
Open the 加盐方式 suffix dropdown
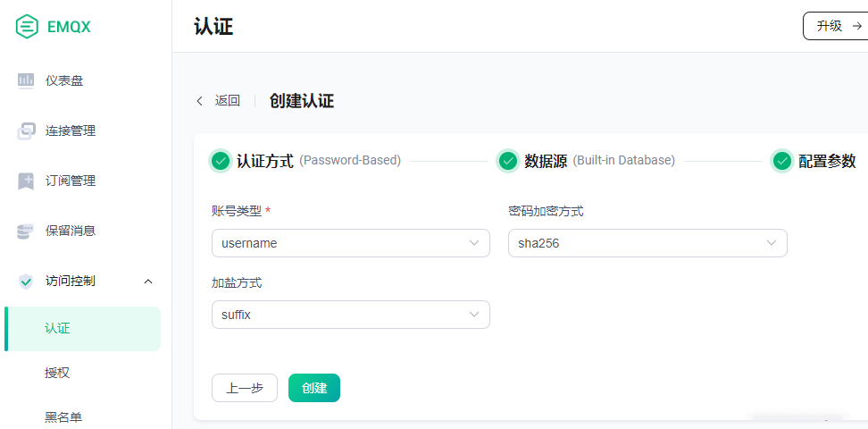point(351,315)
